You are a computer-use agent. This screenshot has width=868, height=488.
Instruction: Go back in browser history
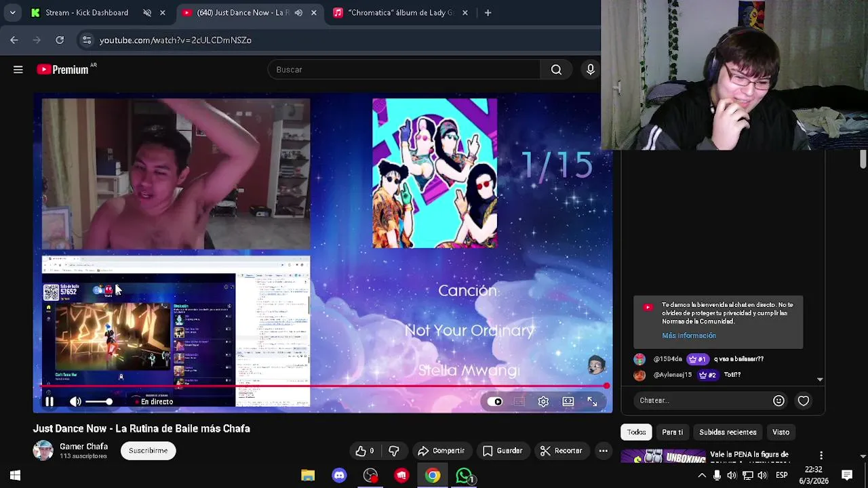point(14,40)
